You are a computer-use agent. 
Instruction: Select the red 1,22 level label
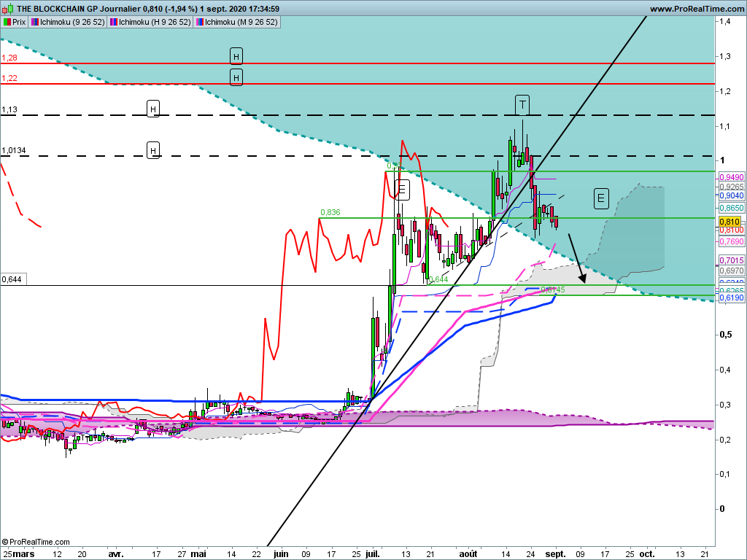click(9, 79)
